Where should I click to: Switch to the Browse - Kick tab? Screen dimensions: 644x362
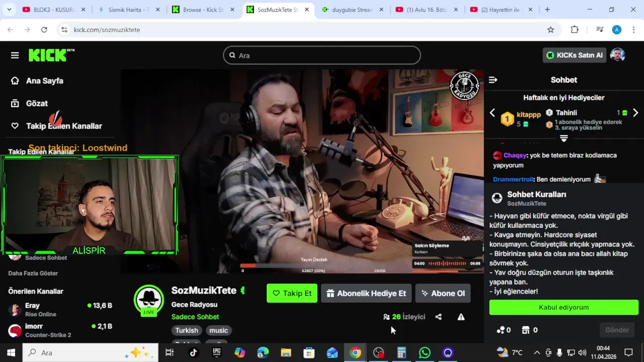pos(203,10)
